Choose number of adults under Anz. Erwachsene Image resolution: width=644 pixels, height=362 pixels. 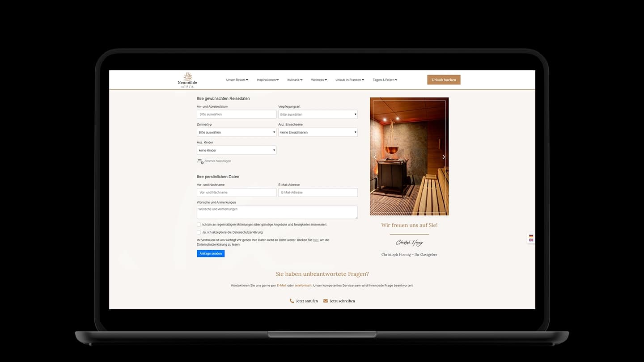coord(318,132)
